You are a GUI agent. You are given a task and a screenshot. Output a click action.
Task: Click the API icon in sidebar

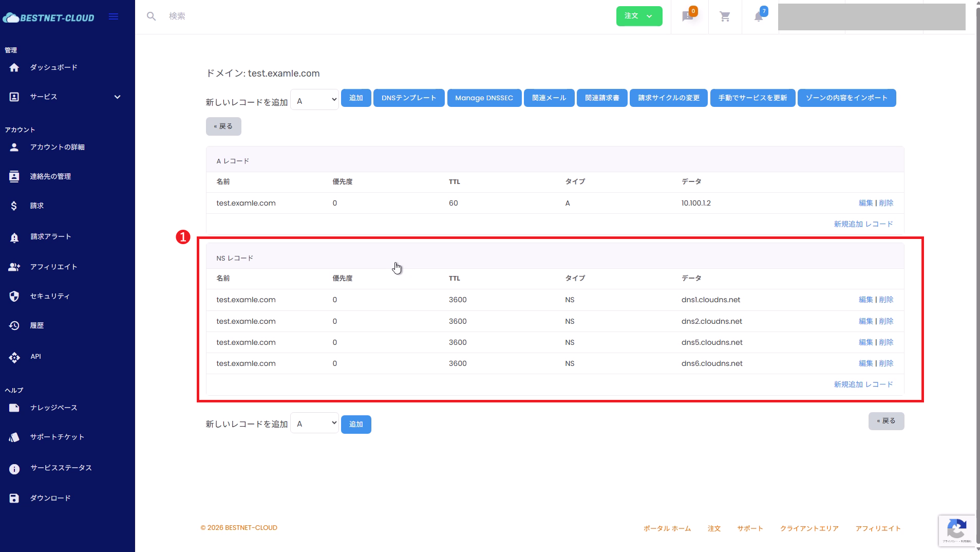coord(14,357)
